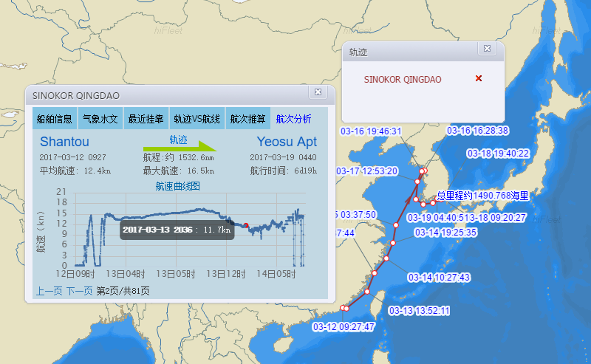
Task: Select the 03-12 09:27:47 track start waypoint
Action: coord(343,308)
